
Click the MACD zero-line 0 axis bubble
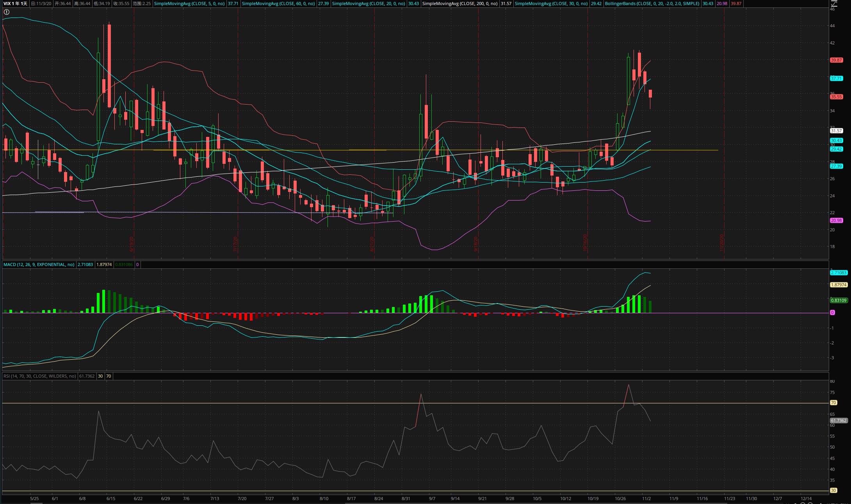pos(832,312)
